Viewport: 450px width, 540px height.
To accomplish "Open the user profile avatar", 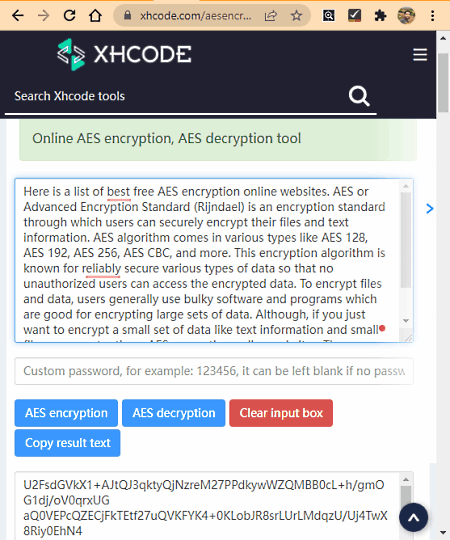I will pyautogui.click(x=406, y=16).
